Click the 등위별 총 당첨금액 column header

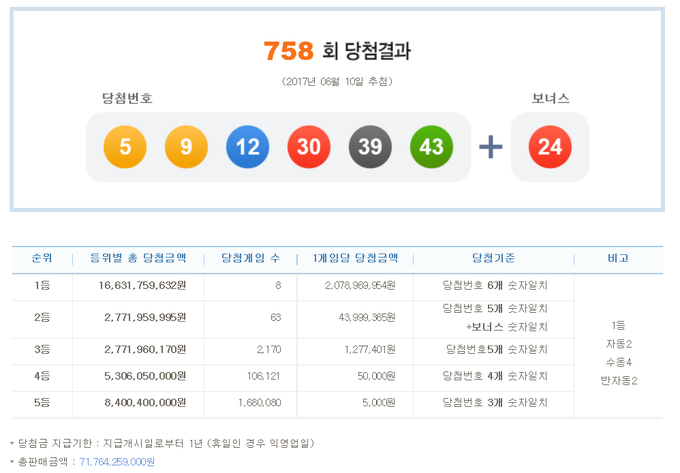tap(137, 258)
